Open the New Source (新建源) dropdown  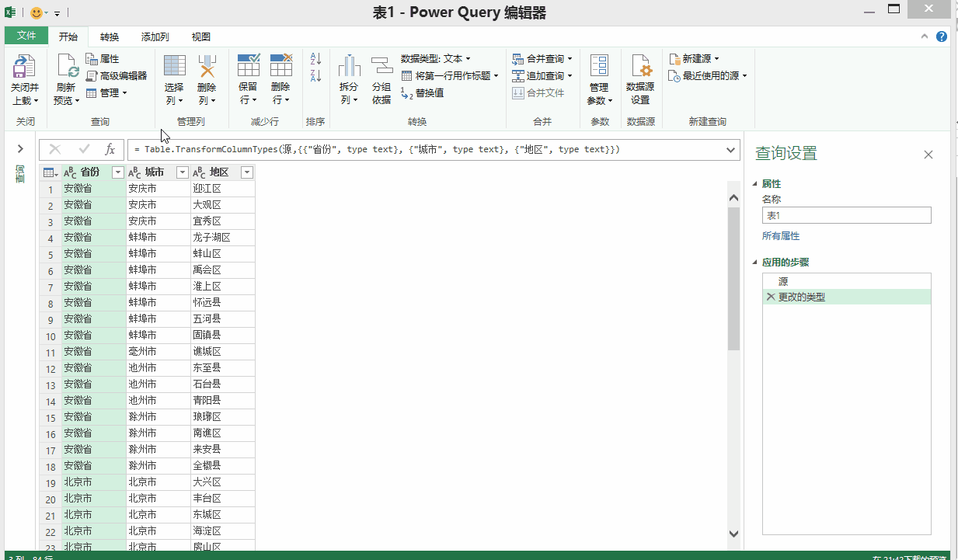(695, 59)
